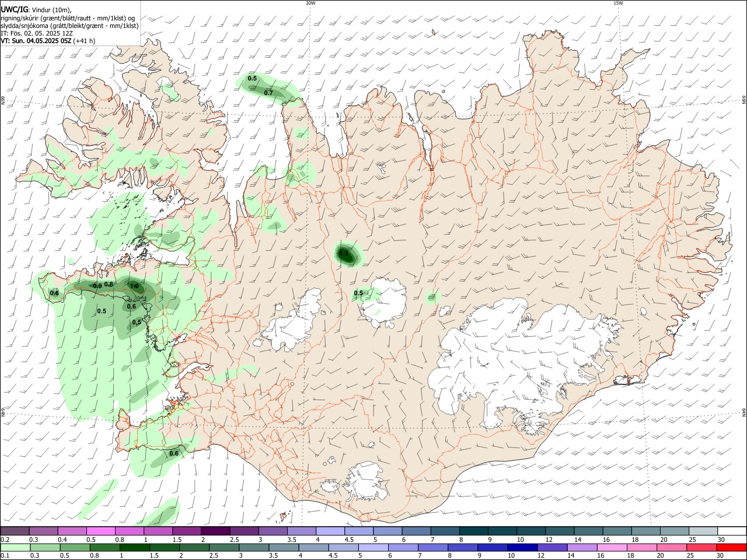
Task: Pick the white 30 snow legend swatch
Action: click(732, 531)
